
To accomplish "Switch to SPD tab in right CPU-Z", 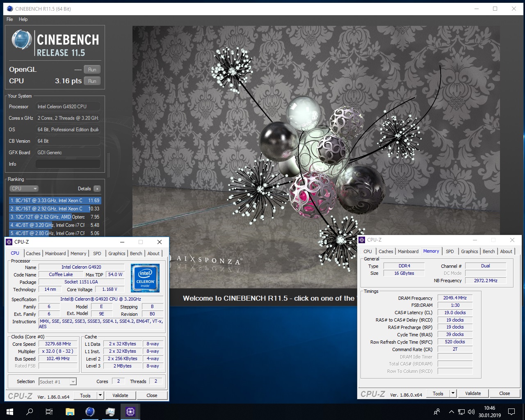I will (x=450, y=251).
